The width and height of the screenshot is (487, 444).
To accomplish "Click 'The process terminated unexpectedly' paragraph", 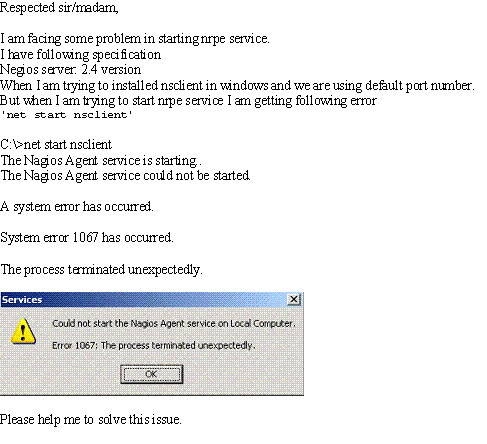I will 101,269.
